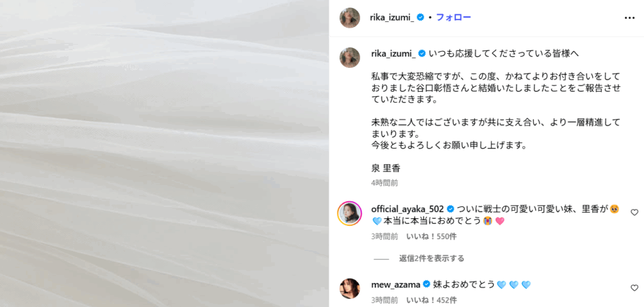This screenshot has height=307, width=644.
Task: Open the three-dot more options menu
Action: [x=629, y=18]
